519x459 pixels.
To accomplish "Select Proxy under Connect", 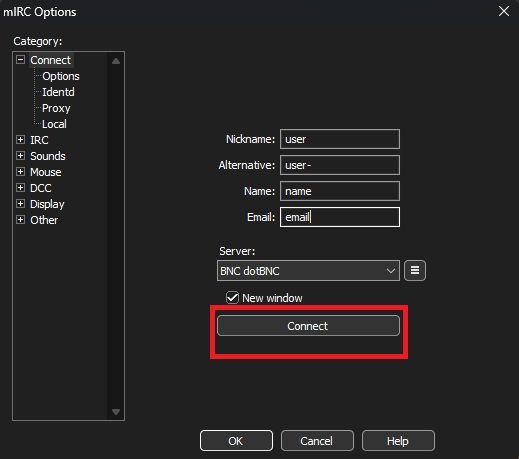I will coord(56,108).
